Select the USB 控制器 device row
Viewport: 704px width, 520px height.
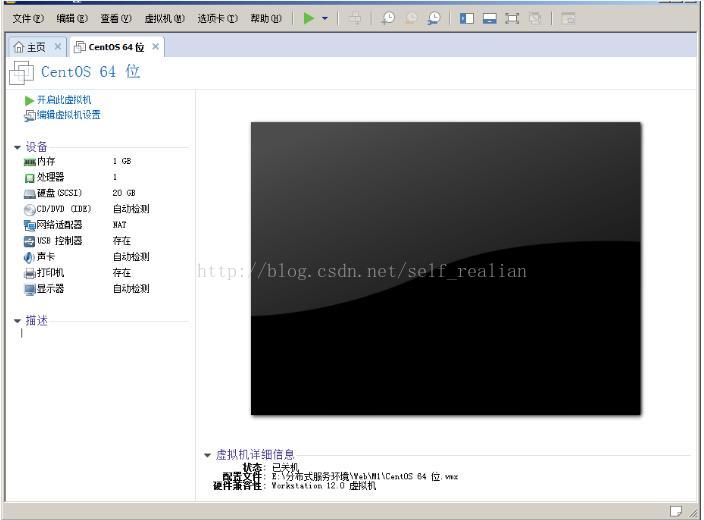pos(86,241)
